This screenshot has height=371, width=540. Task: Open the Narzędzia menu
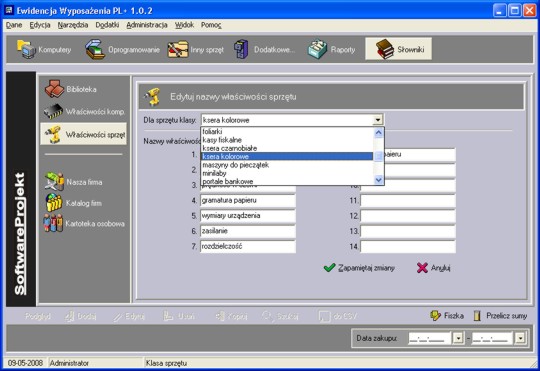coord(73,25)
